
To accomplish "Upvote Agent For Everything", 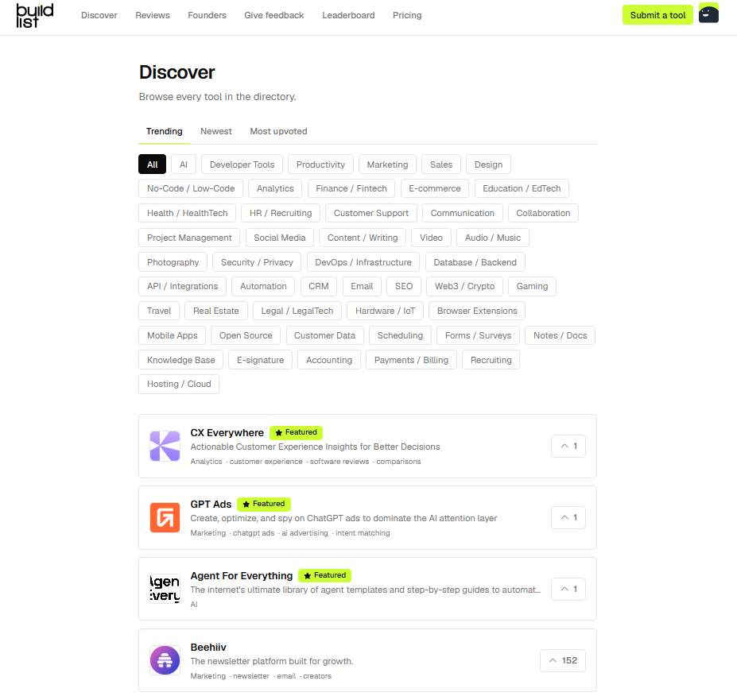I will pyautogui.click(x=568, y=589).
